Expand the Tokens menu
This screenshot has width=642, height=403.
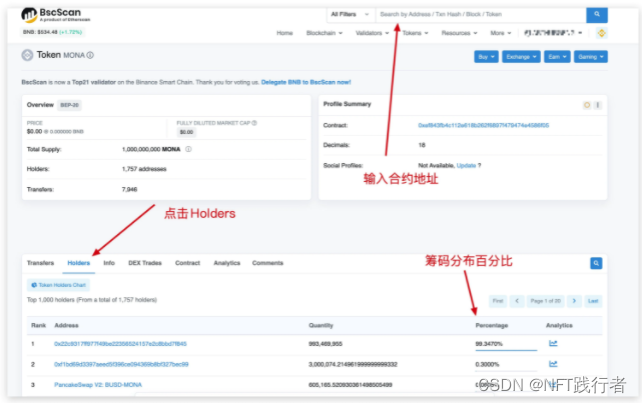click(415, 33)
